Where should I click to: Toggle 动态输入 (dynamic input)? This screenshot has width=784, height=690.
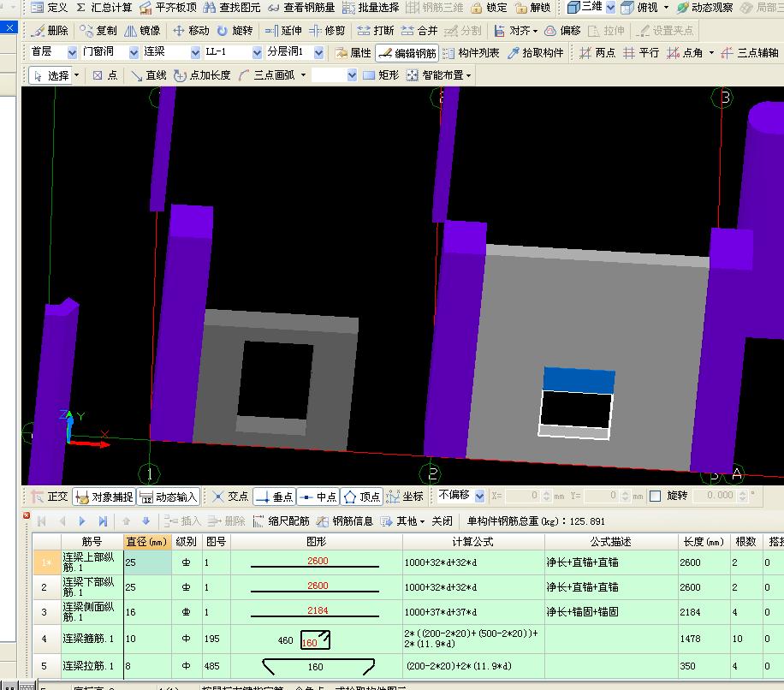pos(169,497)
